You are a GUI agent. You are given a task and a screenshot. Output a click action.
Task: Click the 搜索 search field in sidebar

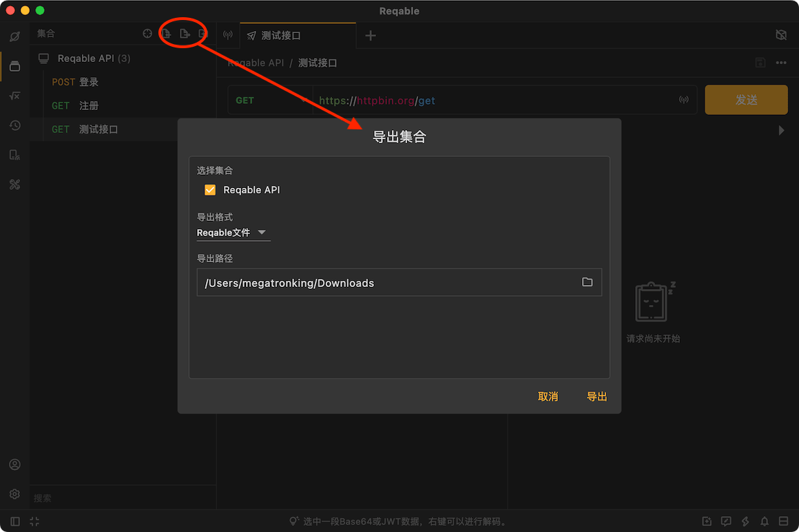pyautogui.click(x=123, y=498)
